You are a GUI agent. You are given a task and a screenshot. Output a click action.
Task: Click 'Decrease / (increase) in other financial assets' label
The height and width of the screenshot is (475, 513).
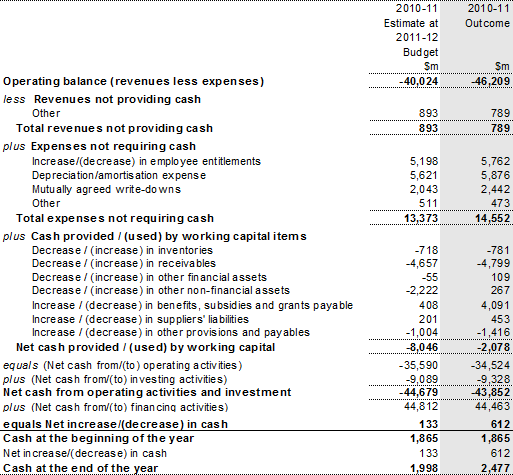point(149,277)
